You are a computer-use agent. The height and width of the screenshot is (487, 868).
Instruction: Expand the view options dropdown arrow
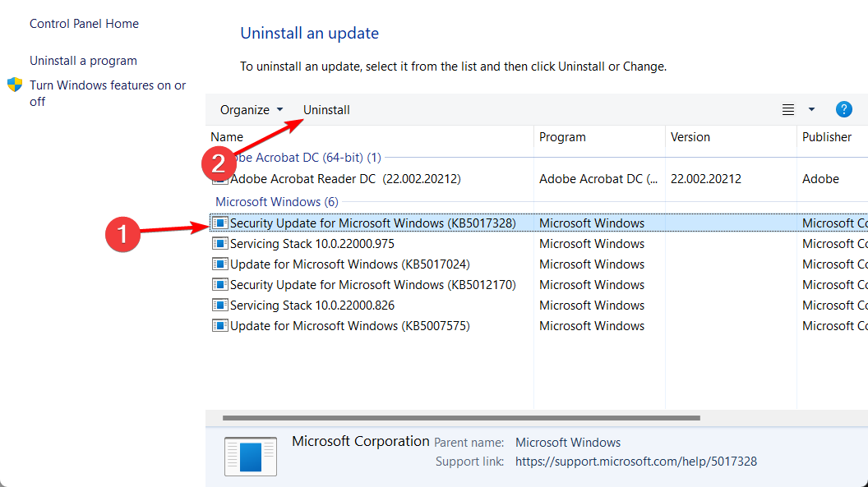[811, 109]
